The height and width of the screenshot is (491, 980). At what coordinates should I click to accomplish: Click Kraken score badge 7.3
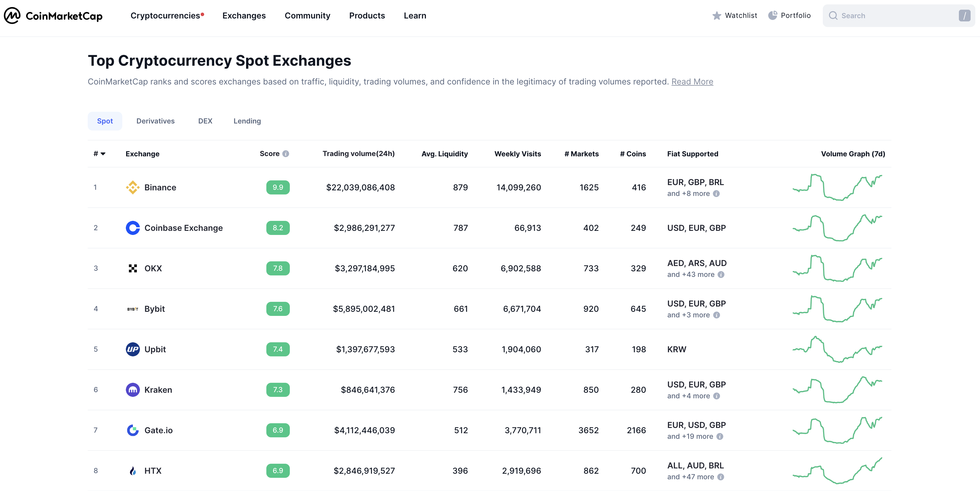pos(278,390)
